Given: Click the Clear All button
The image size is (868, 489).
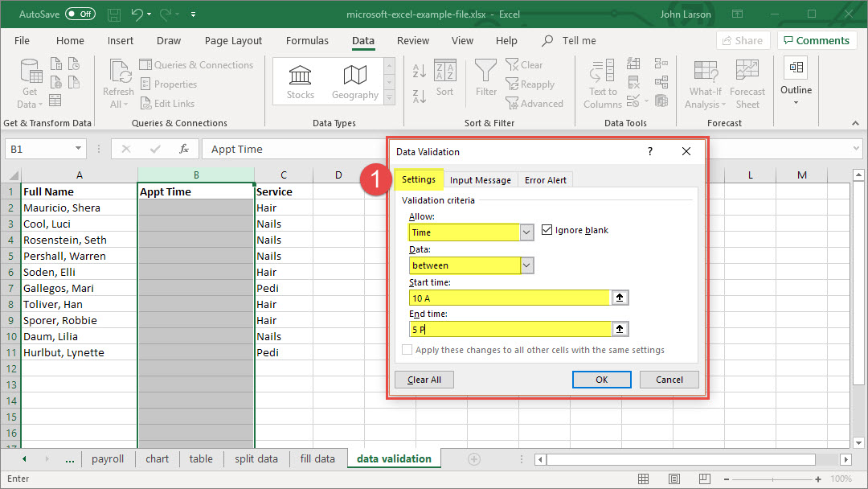Looking at the screenshot, I should click(424, 380).
